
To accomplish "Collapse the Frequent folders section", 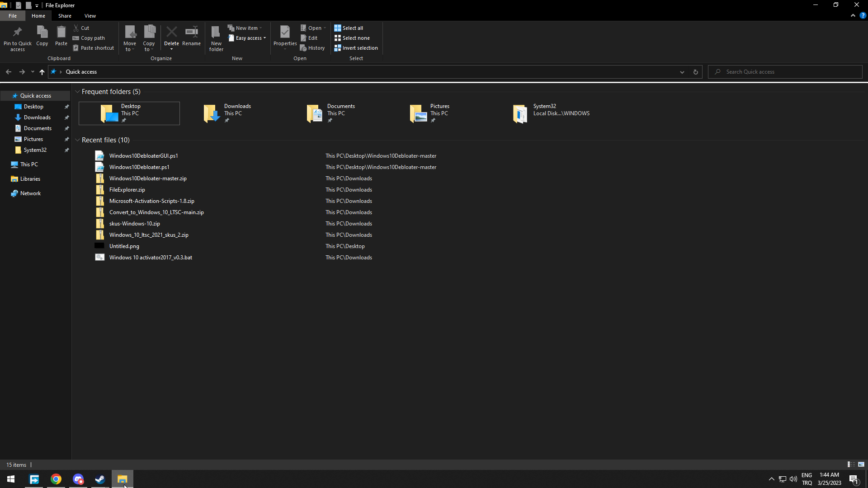I will coord(77,92).
